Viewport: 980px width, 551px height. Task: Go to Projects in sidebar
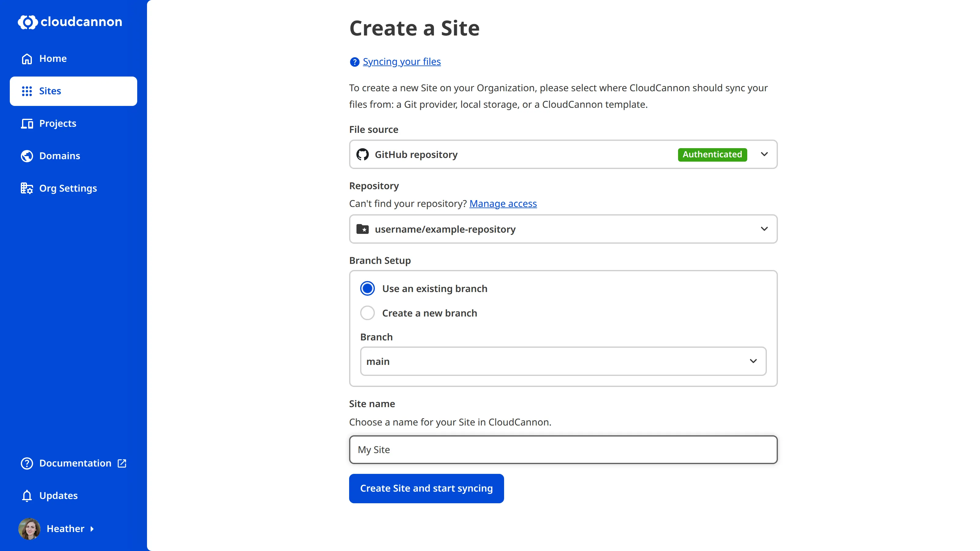(73, 124)
